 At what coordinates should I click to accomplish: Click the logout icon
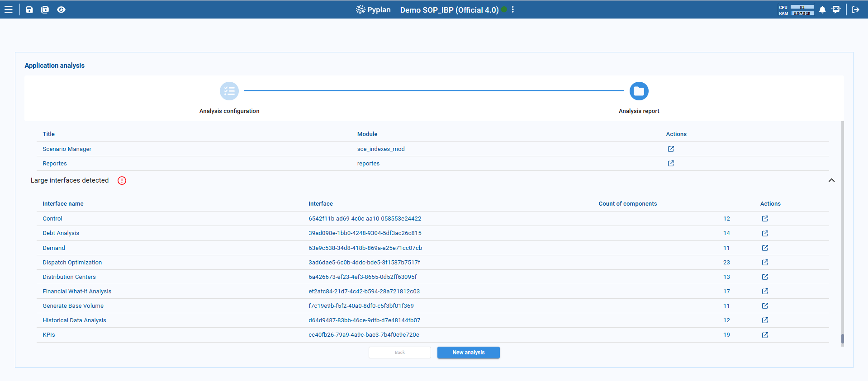pyautogui.click(x=856, y=9)
